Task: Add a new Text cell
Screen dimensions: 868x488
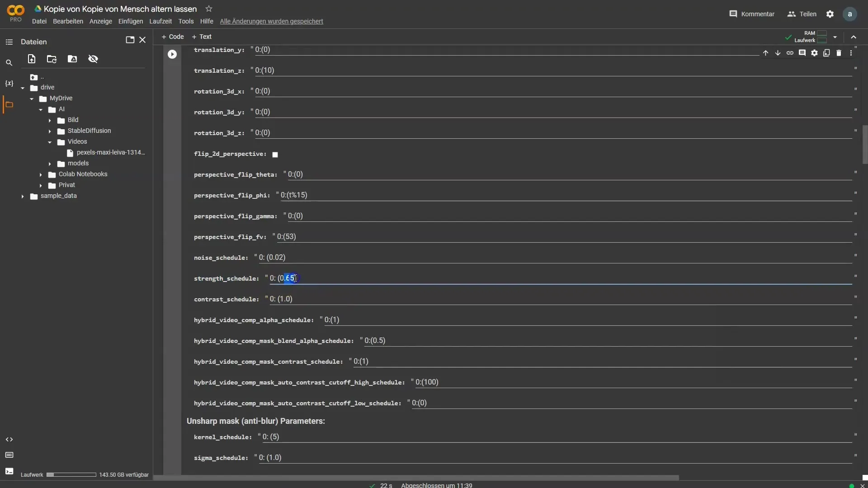Action: coord(202,37)
